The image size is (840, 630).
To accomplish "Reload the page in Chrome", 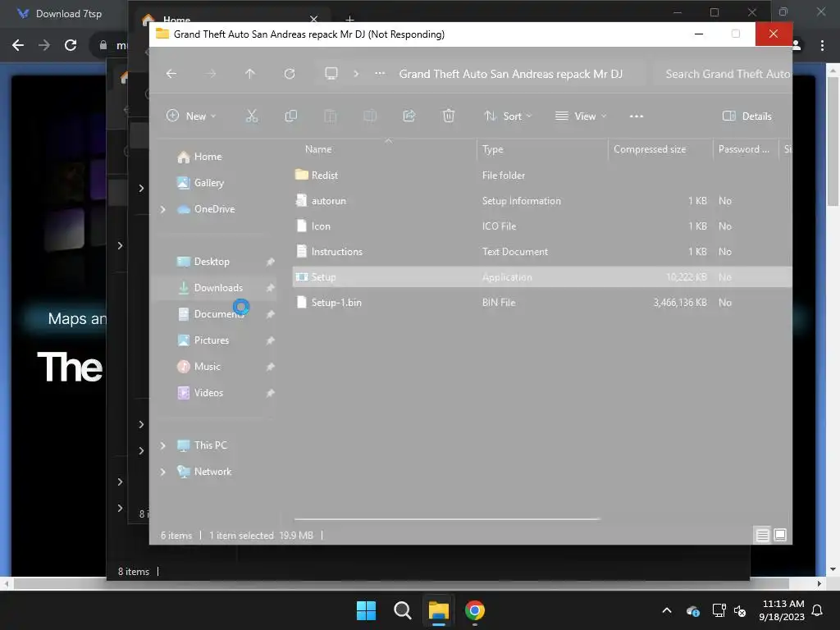I will click(x=71, y=45).
